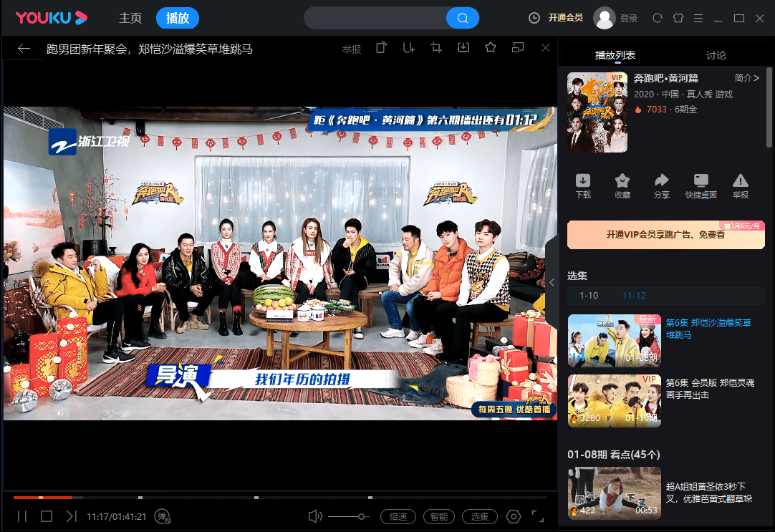Viewport: 775px width, 532px height.
Task: Open 第6集 郑恺沙溢爆笑草堆跳马 thumbnail
Action: [x=615, y=341]
